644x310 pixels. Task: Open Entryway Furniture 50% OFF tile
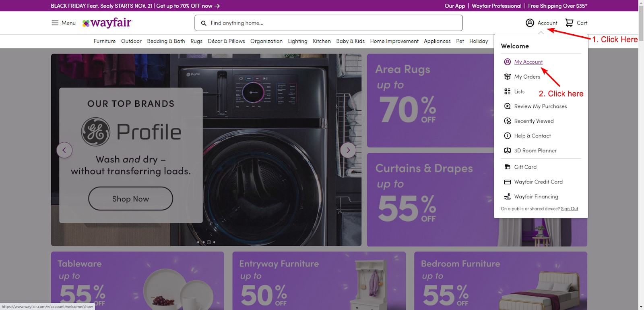[x=319, y=281]
